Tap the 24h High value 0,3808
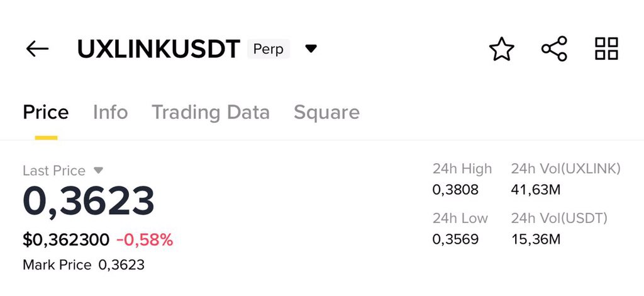The width and height of the screenshot is (644, 296). point(455,190)
